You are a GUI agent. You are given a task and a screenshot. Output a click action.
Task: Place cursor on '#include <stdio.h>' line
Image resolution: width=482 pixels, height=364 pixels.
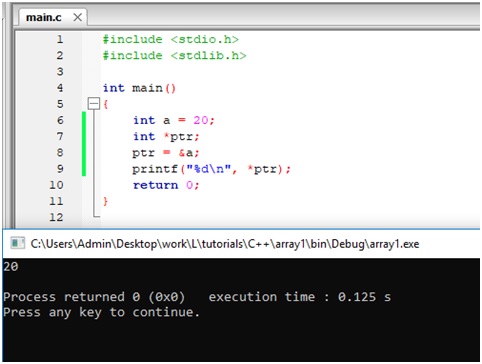(x=171, y=39)
